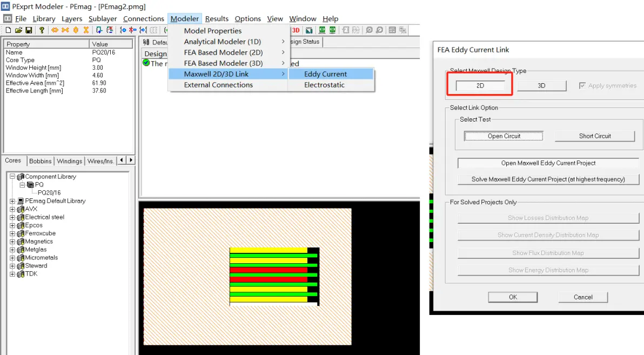Expand the TDK library node

tap(12, 274)
